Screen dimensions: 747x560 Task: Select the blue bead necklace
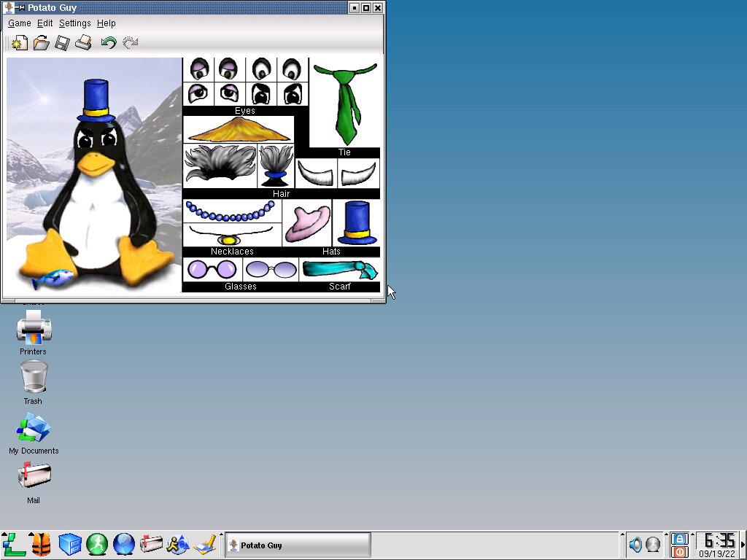(x=231, y=211)
